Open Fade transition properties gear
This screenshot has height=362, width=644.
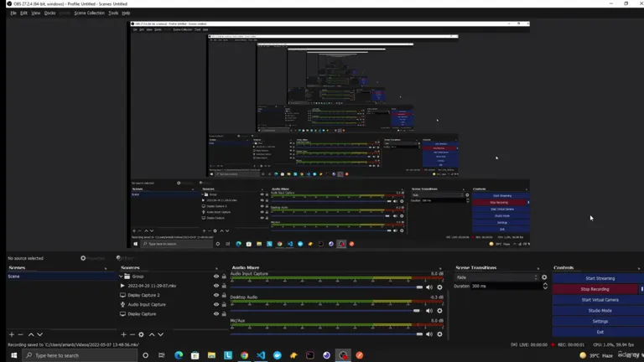click(544, 277)
